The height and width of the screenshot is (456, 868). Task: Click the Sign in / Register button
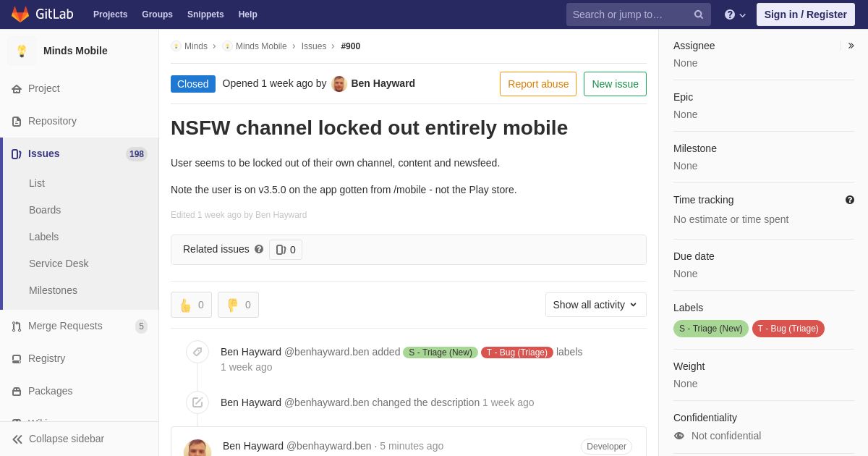coord(806,14)
